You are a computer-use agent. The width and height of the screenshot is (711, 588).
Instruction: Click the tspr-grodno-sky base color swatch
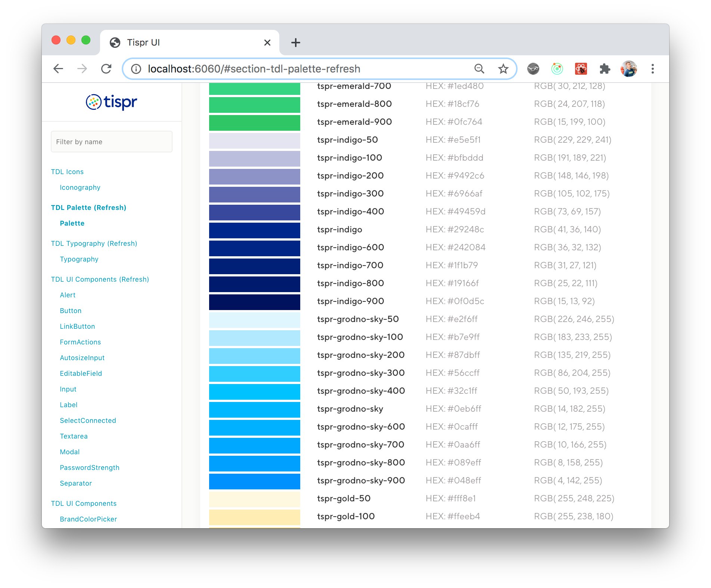[x=254, y=409]
